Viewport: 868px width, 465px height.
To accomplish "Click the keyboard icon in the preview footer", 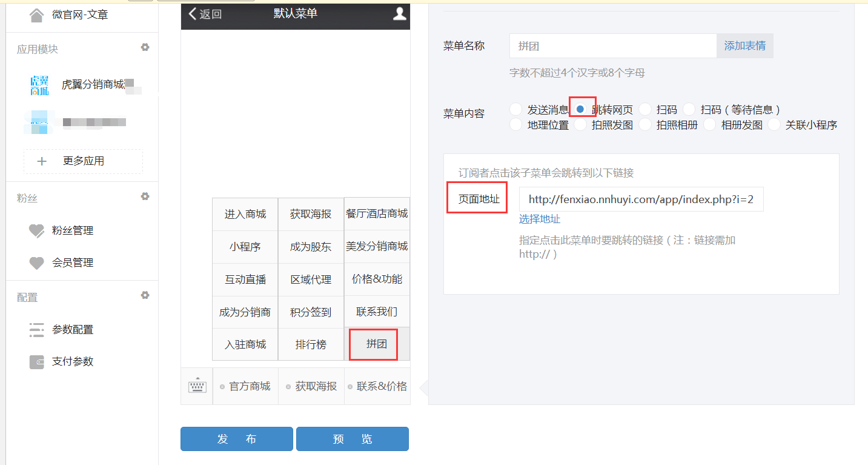I will 197,386.
